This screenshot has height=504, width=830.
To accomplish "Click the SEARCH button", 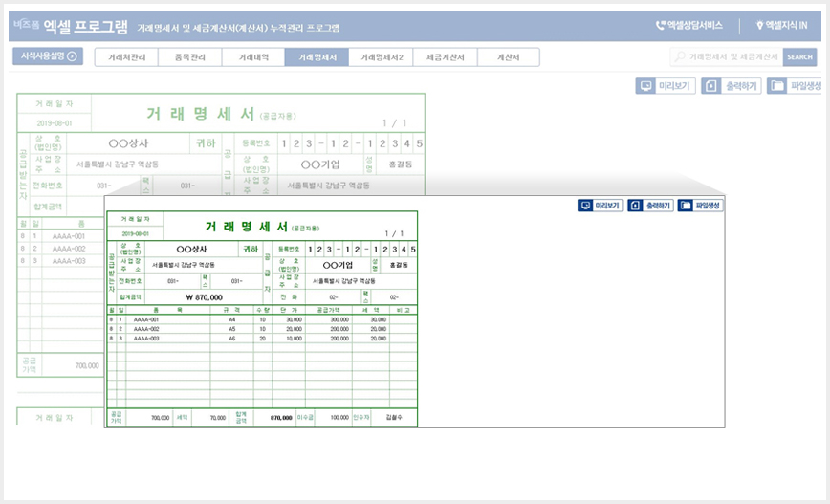I will [799, 56].
